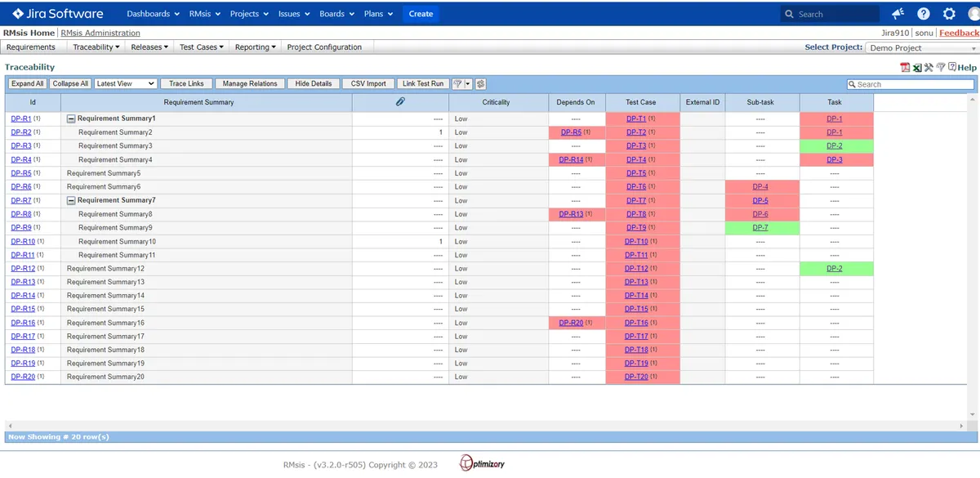Screen dimensions: 980x478
Task: Open the Jira settings gear icon
Action: coord(949,14)
